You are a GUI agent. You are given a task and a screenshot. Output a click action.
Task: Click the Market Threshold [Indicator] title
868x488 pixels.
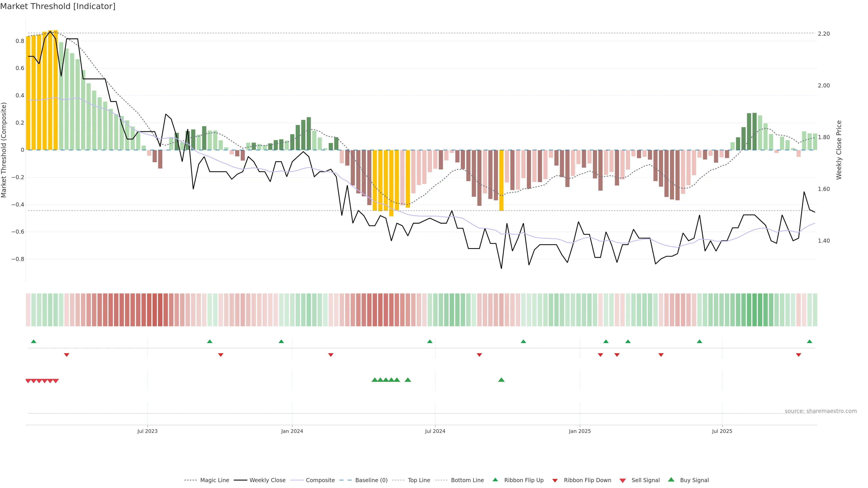pos(58,6)
